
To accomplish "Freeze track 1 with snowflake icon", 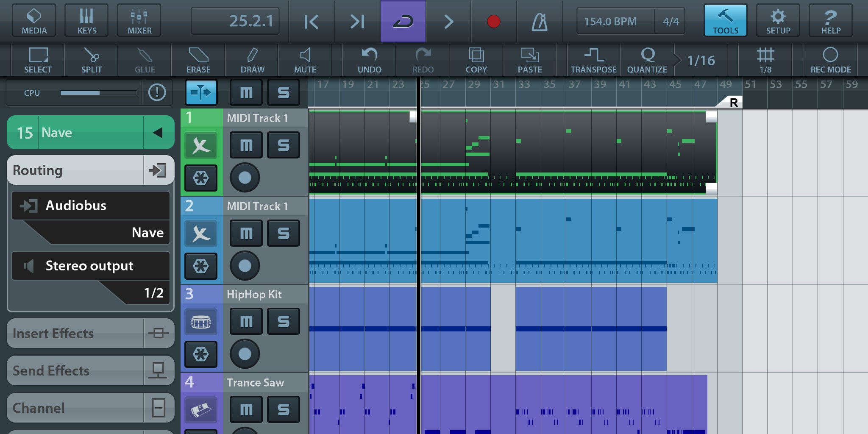I will point(201,178).
